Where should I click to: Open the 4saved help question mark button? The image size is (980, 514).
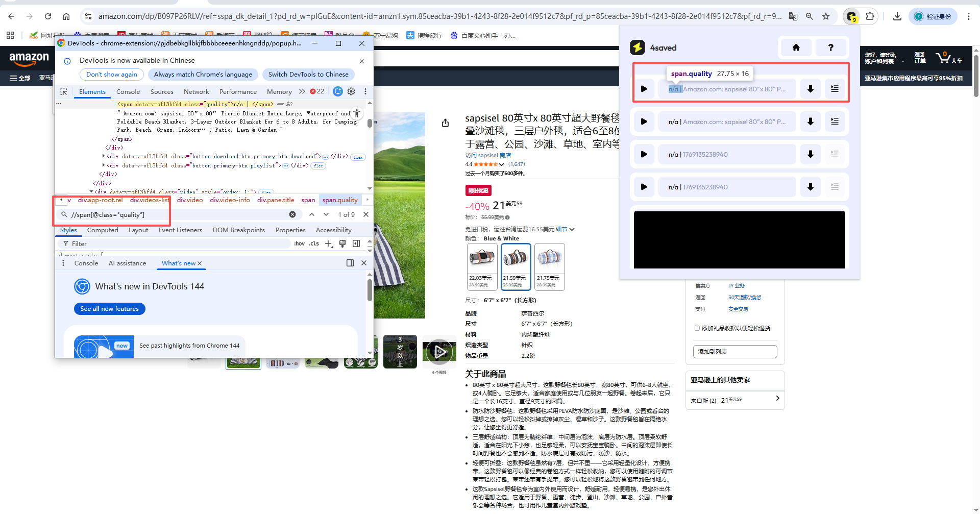[830, 47]
